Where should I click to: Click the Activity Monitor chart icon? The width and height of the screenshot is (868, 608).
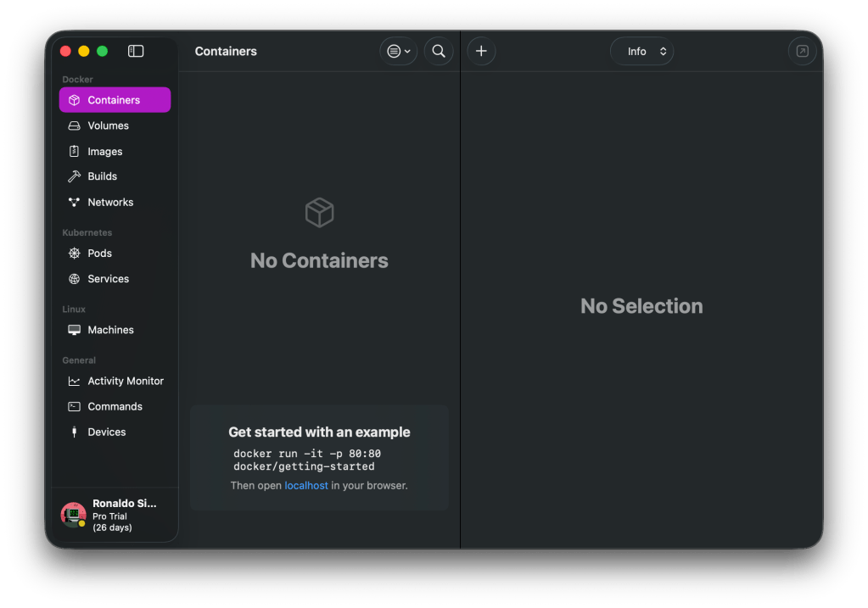coord(74,382)
